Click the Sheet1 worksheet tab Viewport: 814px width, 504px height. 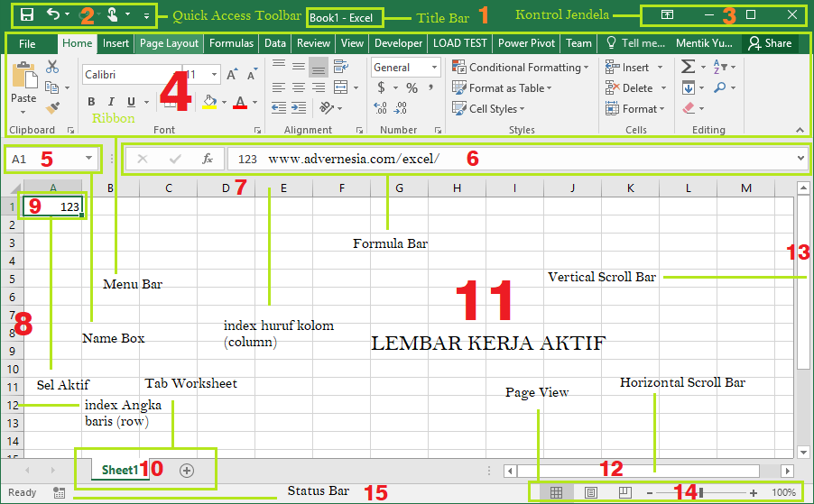[120, 471]
